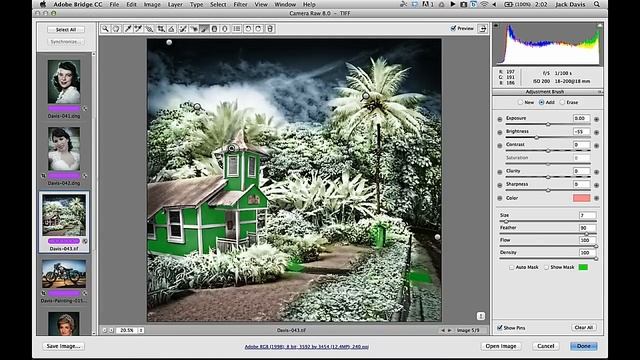
Task: Select the Straighten tool
Action: [x=171, y=29]
